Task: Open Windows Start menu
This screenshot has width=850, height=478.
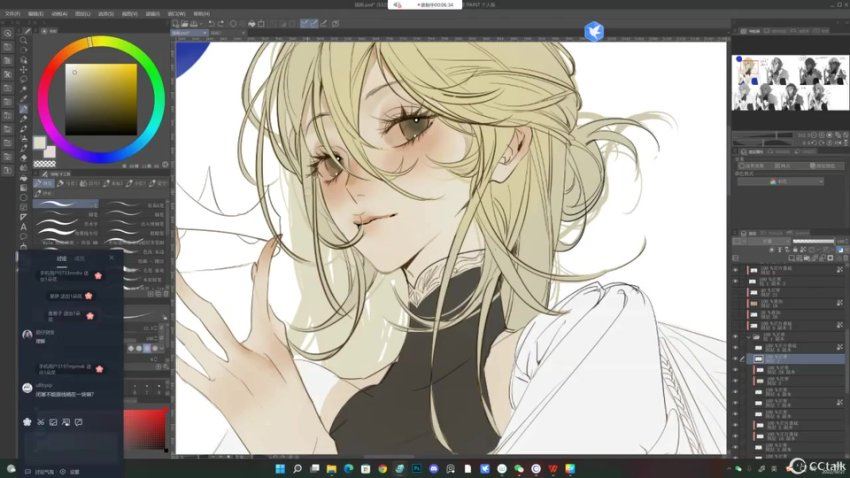Action: pyautogui.click(x=280, y=469)
